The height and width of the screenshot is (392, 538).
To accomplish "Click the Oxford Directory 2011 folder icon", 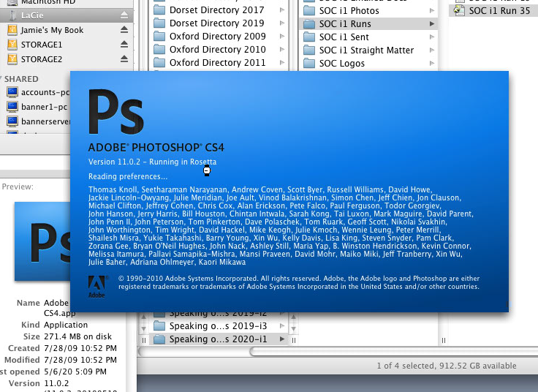I will click(159, 63).
